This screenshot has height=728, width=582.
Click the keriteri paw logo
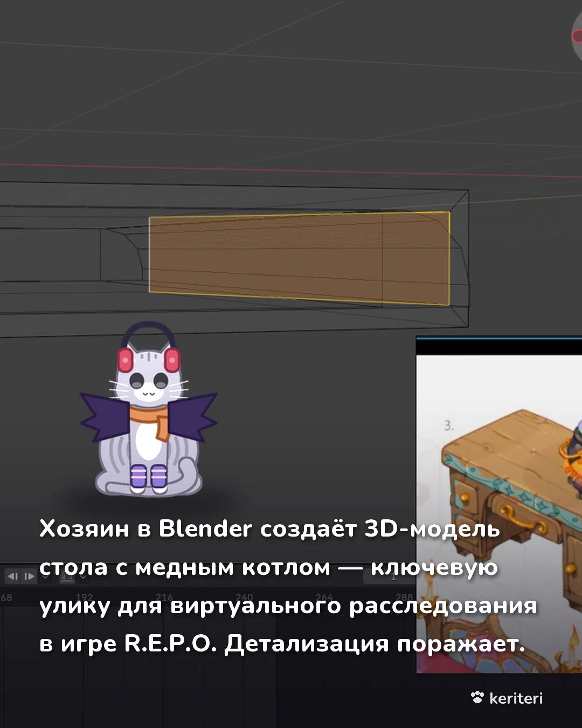[x=477, y=697]
